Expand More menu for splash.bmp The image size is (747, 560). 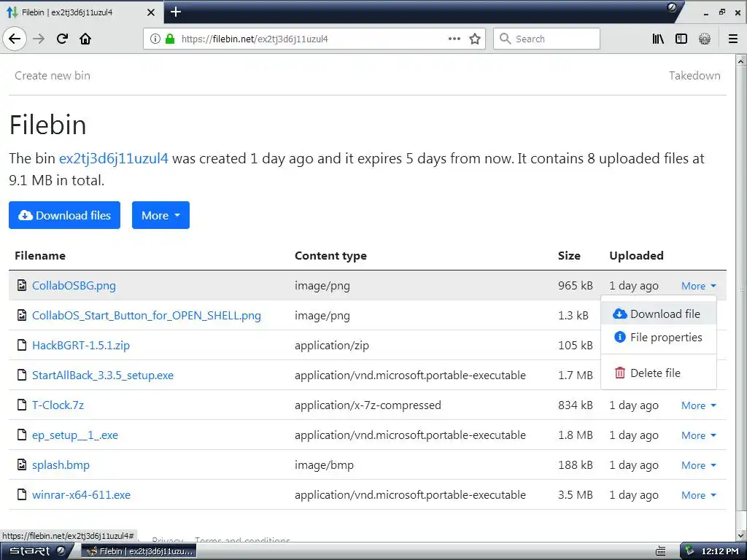[x=698, y=465]
